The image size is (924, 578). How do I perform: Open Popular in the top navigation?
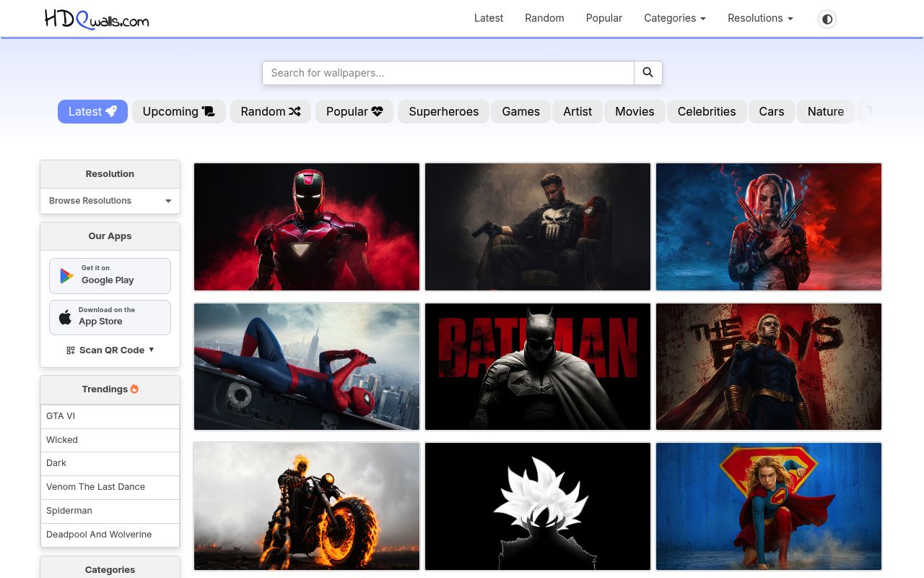(x=604, y=18)
